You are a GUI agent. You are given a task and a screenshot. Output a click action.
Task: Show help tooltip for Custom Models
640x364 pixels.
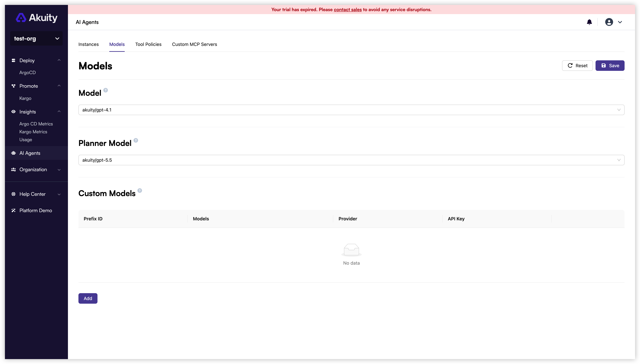click(x=140, y=191)
